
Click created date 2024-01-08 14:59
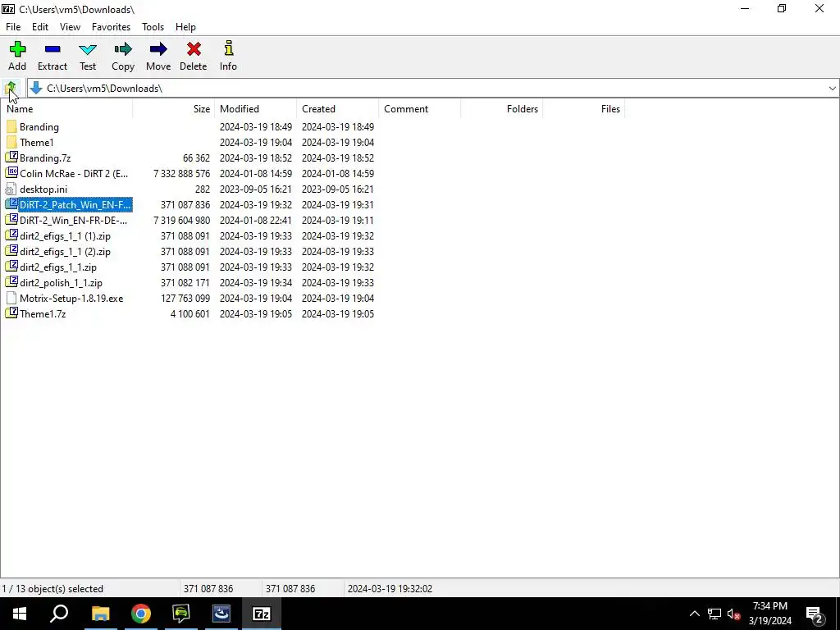click(x=337, y=174)
